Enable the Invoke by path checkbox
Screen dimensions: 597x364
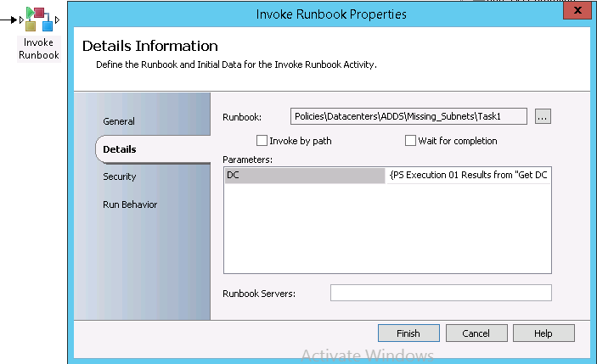point(262,141)
